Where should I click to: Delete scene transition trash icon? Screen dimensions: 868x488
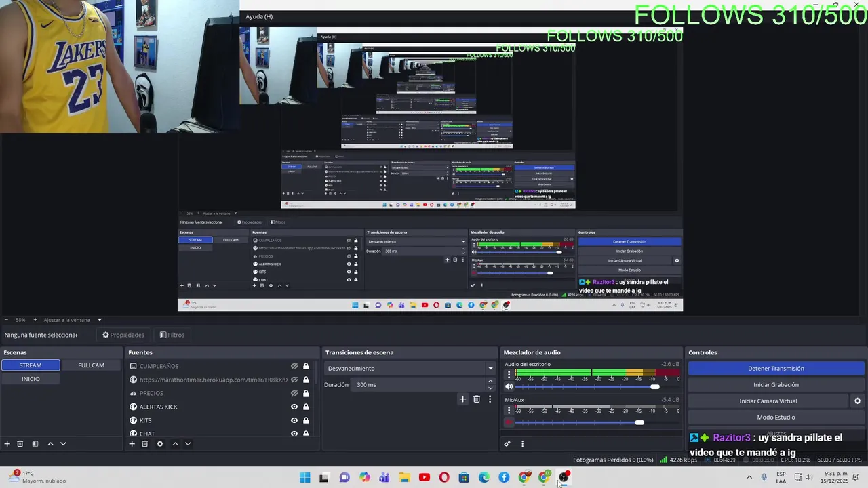tap(477, 399)
